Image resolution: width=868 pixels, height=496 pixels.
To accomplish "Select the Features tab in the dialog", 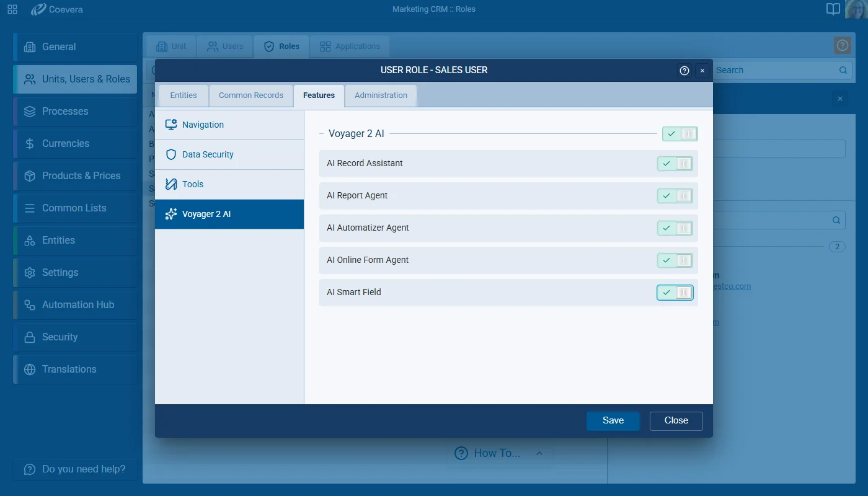I will coord(319,95).
